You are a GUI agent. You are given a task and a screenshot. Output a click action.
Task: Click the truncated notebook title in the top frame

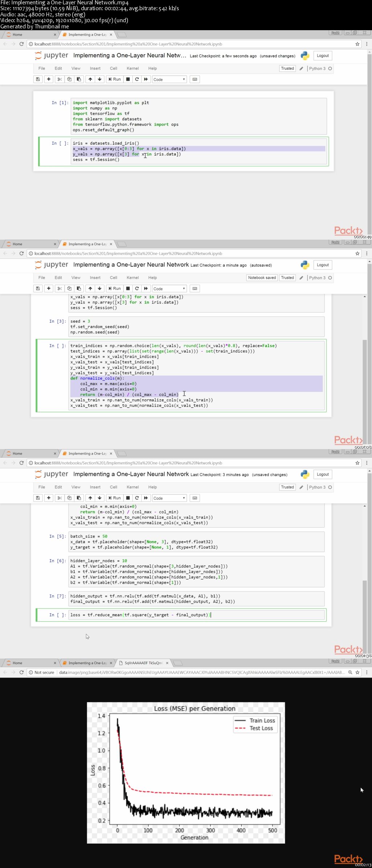[130, 55]
